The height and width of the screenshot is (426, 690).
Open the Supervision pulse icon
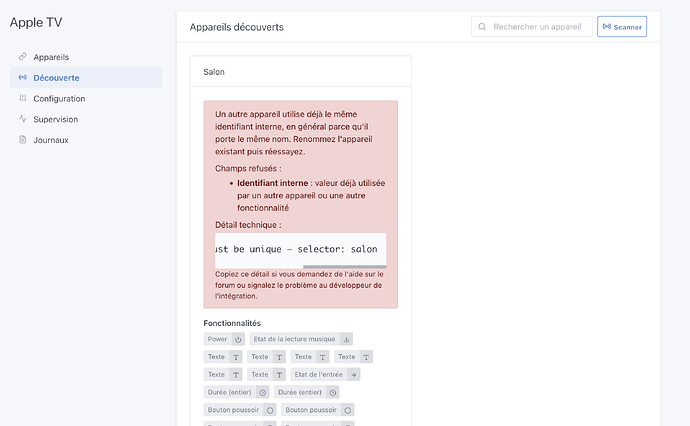[x=22, y=119]
